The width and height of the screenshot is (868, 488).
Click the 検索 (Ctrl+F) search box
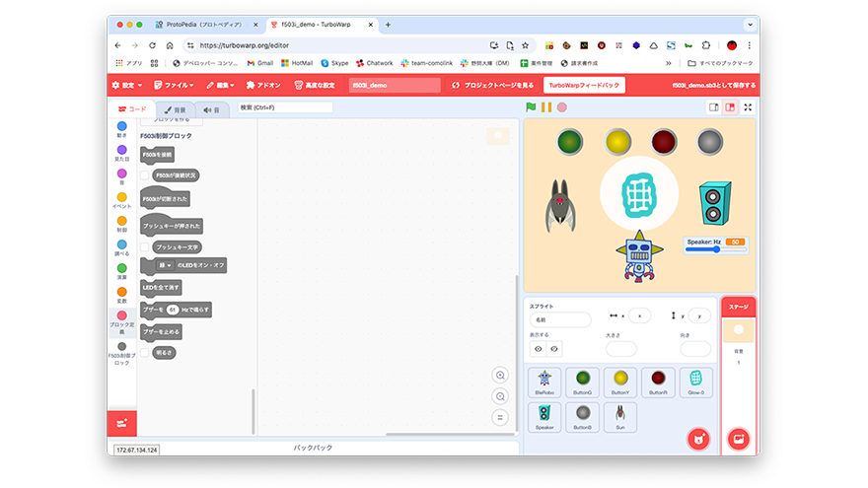(285, 107)
